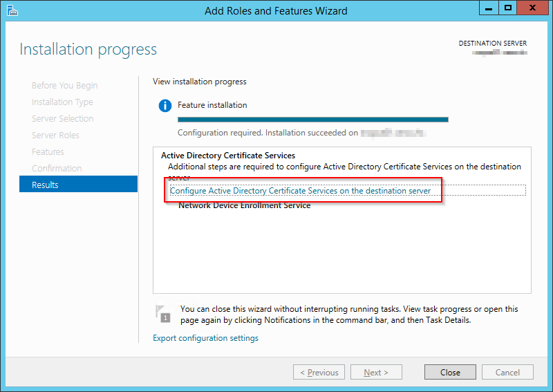Go to the Before You Begin step

point(64,86)
